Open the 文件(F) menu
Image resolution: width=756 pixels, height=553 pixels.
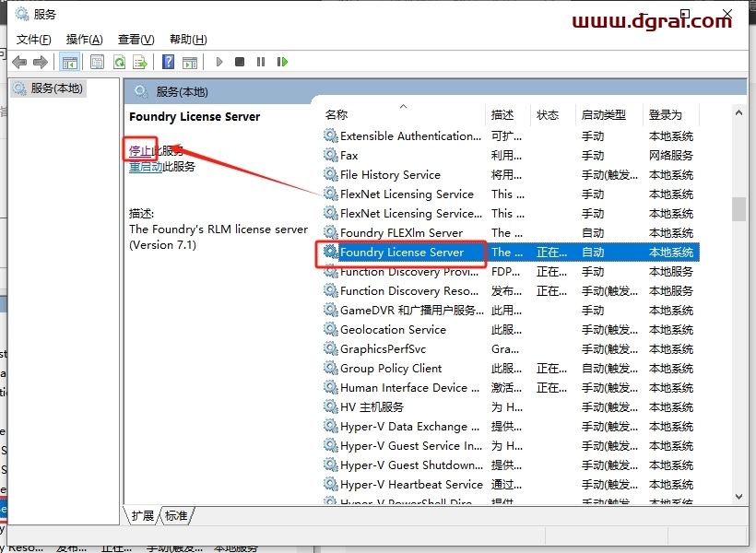34,39
